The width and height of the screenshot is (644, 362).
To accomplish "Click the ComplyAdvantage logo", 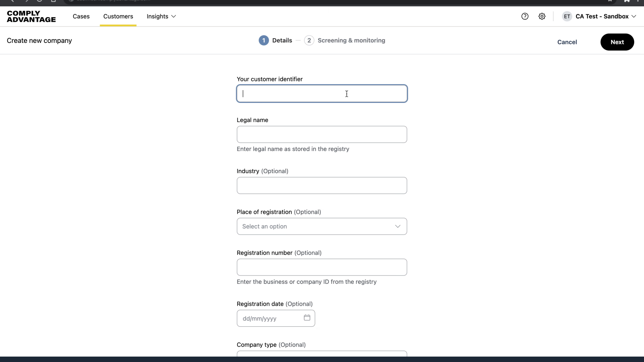I will click(31, 16).
